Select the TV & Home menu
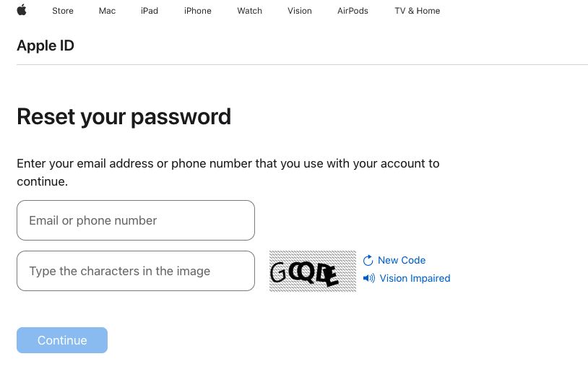 [417, 11]
